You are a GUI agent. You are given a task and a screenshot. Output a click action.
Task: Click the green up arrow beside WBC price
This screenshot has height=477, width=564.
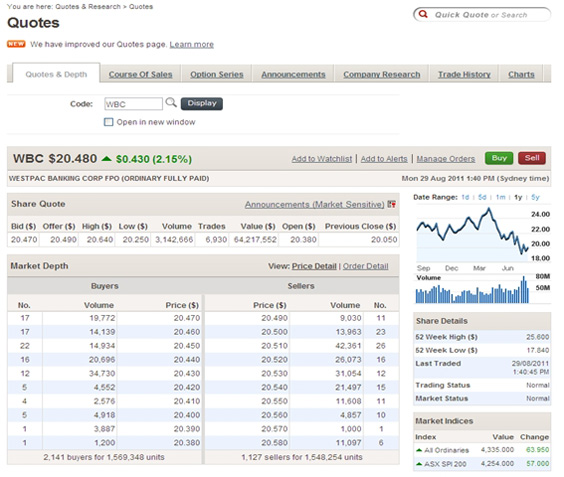point(106,158)
